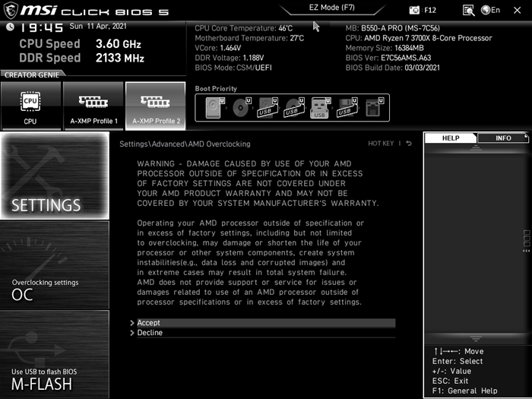The image size is (532, 399).
Task: Go back using the return arrow icon
Action: (409, 144)
